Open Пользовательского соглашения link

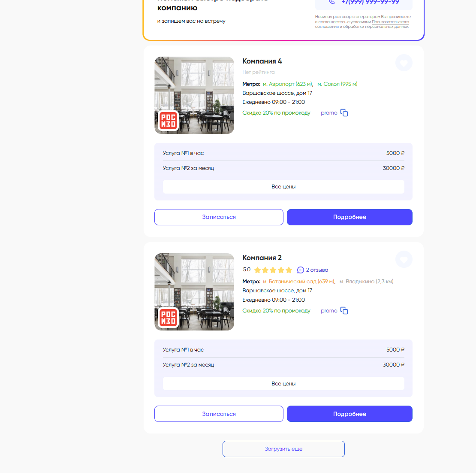tap(390, 22)
